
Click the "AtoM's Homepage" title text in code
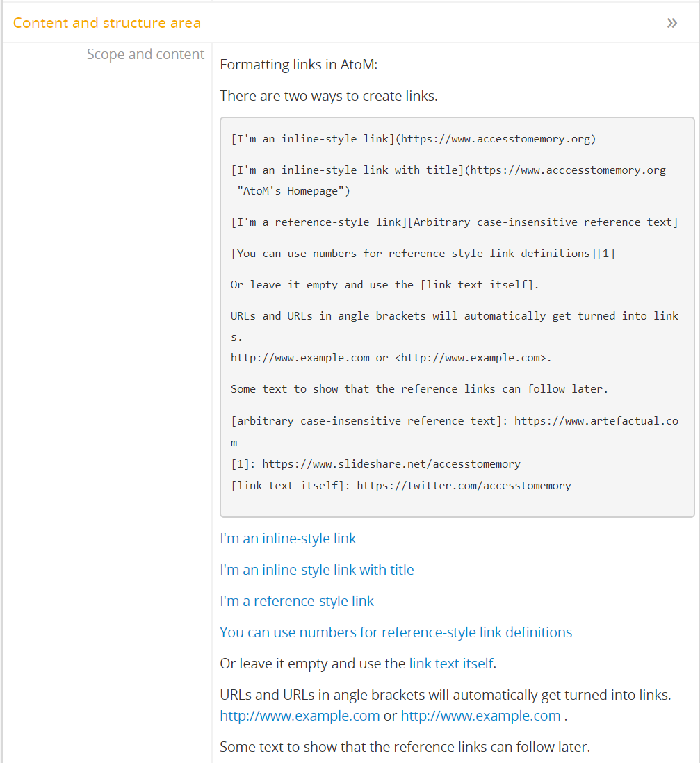click(293, 191)
